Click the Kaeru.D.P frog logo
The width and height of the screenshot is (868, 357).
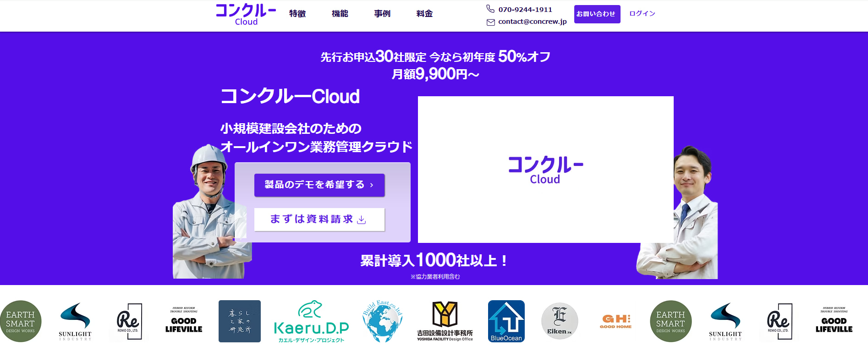tap(311, 322)
